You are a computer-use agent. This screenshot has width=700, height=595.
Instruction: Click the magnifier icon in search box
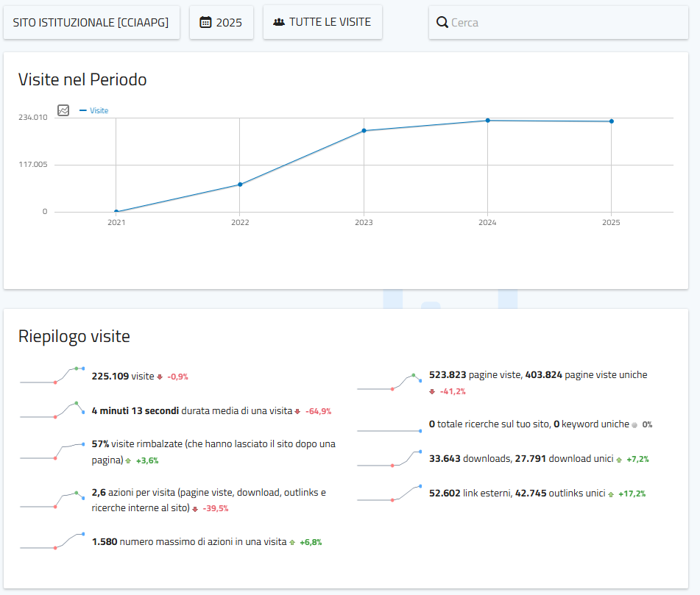(x=442, y=23)
